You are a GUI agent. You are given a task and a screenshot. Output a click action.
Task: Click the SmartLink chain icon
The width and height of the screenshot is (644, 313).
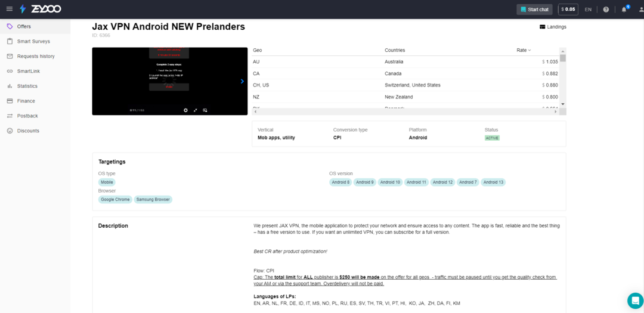pos(10,71)
